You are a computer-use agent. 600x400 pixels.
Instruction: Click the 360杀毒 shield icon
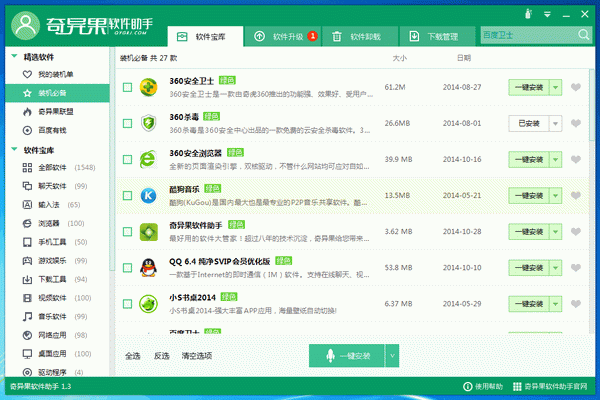[x=148, y=123]
